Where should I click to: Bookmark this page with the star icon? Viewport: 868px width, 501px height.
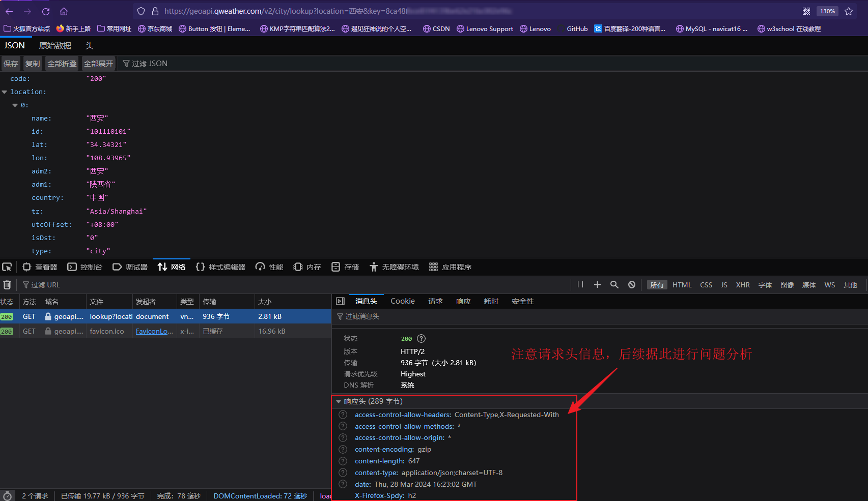(849, 11)
